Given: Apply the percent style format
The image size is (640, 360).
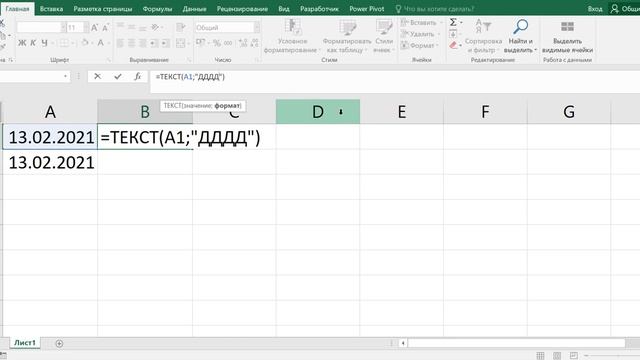Looking at the screenshot, I should point(217,43).
